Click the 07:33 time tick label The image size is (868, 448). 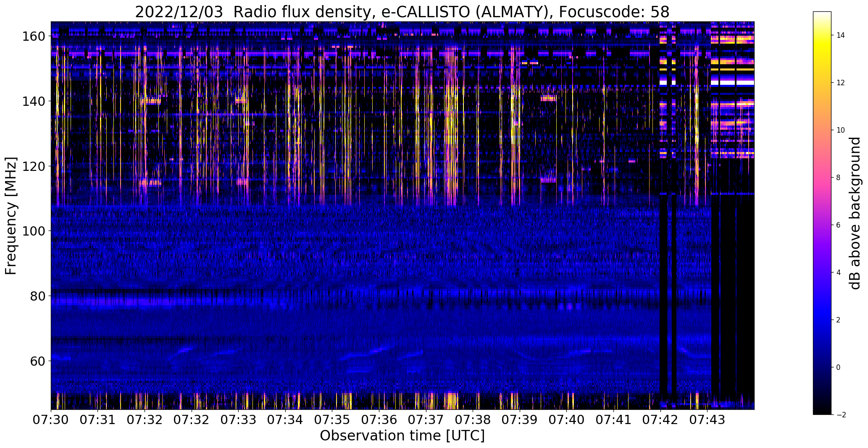point(239,420)
